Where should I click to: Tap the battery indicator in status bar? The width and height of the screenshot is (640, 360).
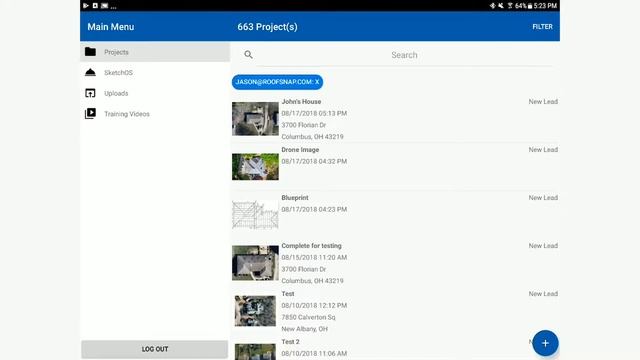[530, 6]
